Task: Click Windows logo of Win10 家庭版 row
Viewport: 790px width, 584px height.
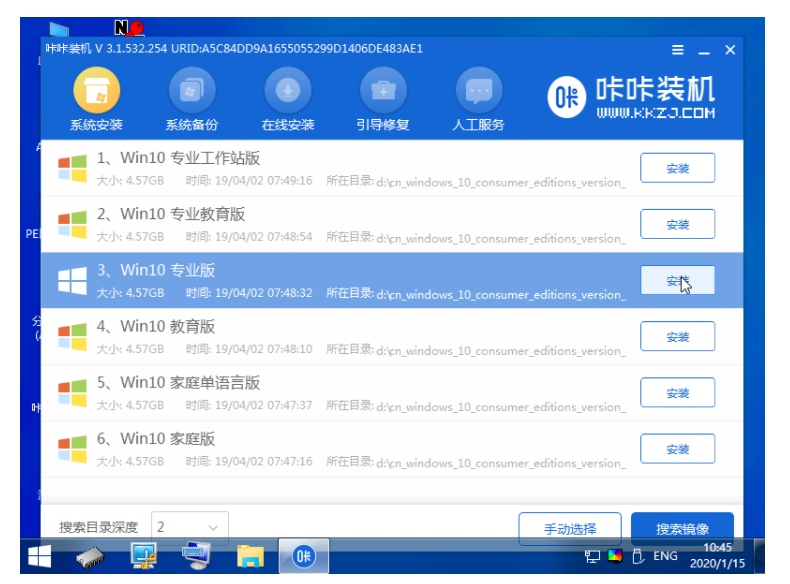Action: pos(72,449)
